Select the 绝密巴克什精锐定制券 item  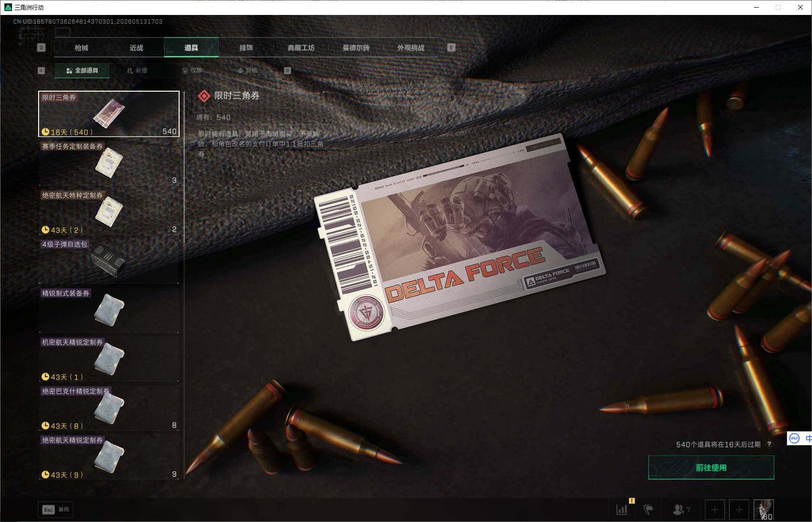coord(109,408)
